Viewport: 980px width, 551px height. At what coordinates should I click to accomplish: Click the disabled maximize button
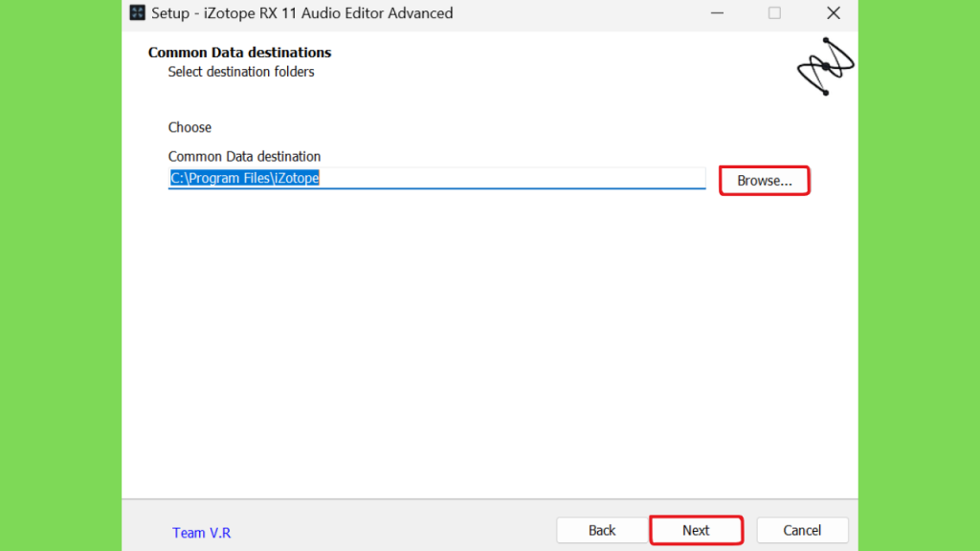(774, 13)
